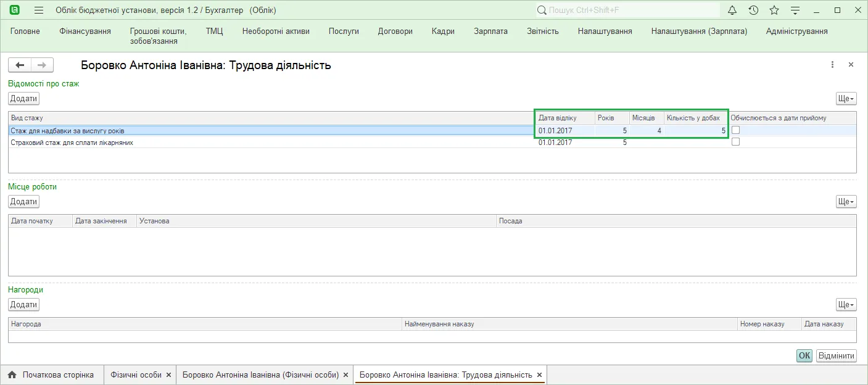Close Боровко Антоніна Іванівна (Фізичні особи) tab

345,375
